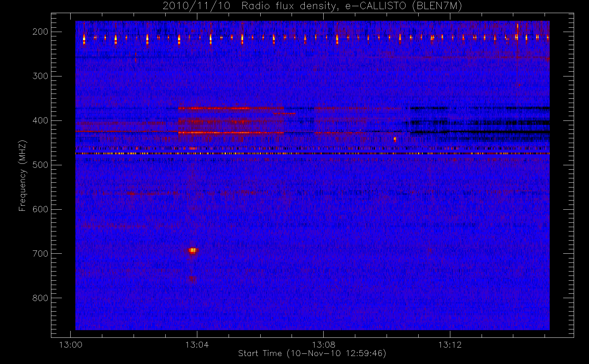
Task: Click the 800 frequency tick label
Action: (x=40, y=298)
